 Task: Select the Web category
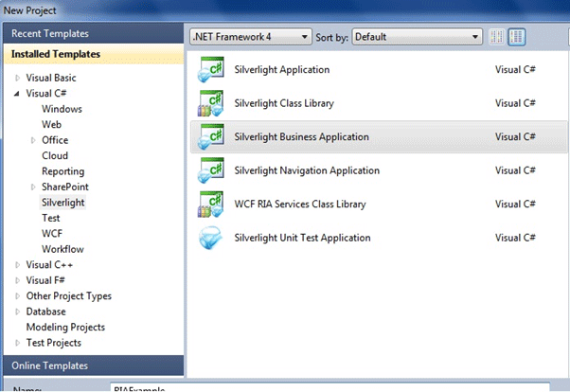[x=52, y=124]
